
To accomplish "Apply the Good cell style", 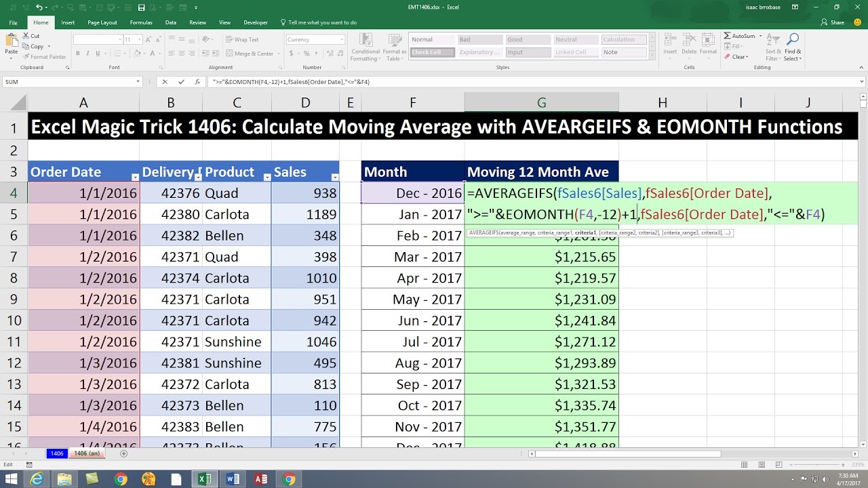I will pyautogui.click(x=528, y=40).
